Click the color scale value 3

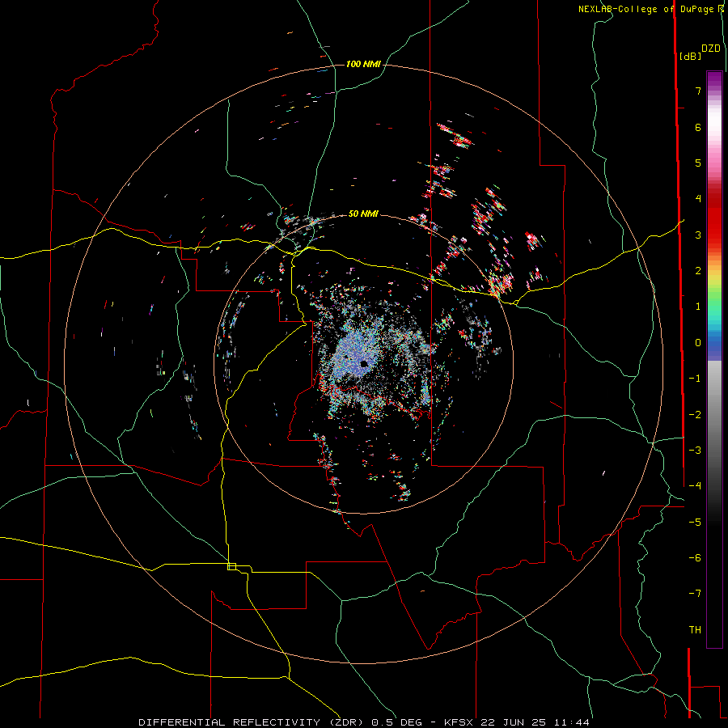698,235
